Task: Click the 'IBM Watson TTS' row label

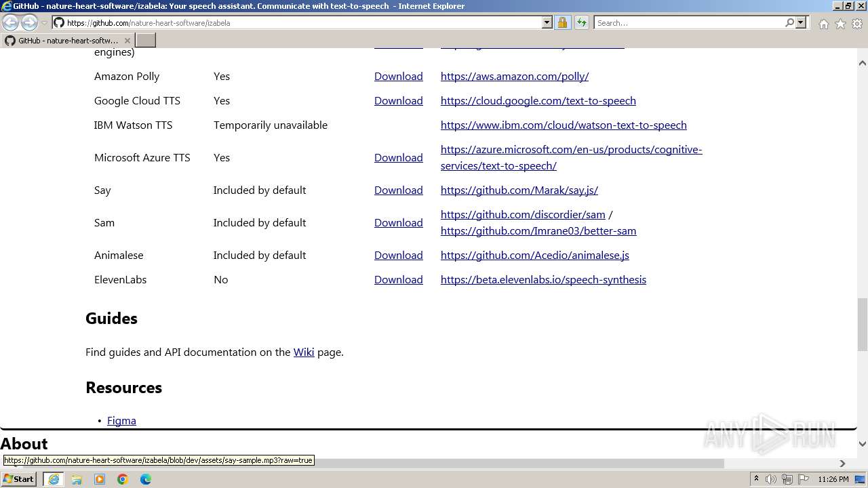Action: click(x=134, y=125)
